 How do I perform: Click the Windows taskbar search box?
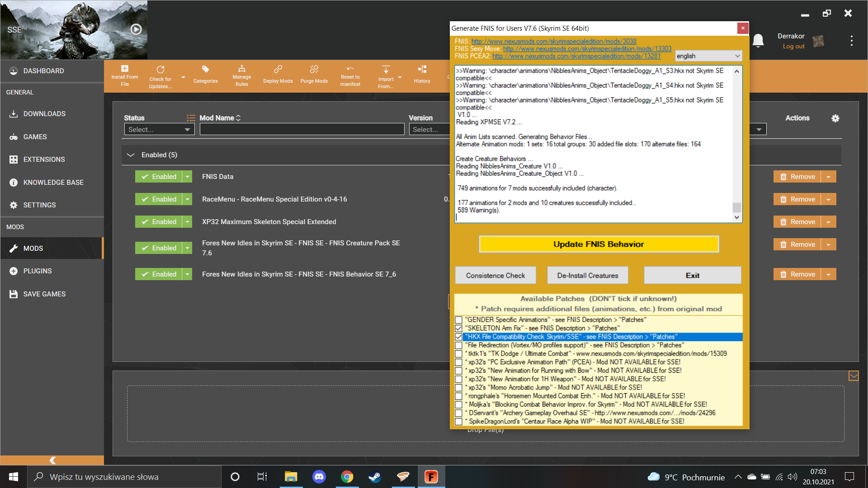coord(124,477)
